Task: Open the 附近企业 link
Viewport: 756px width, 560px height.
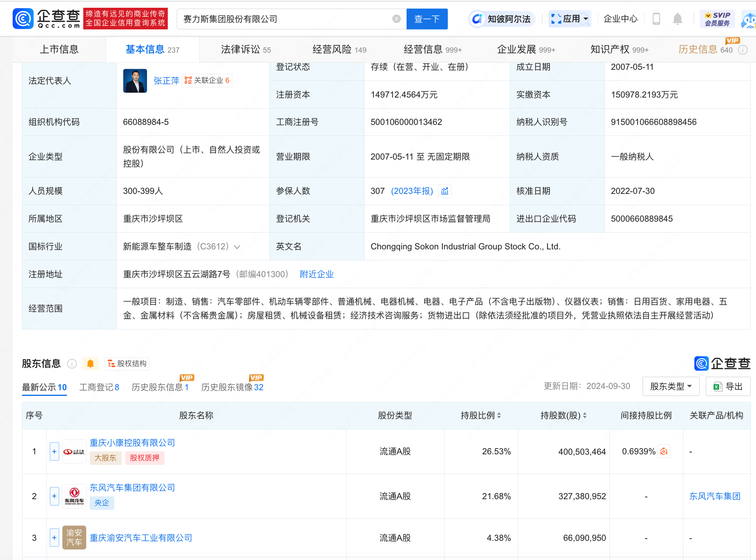Action: coord(316,274)
